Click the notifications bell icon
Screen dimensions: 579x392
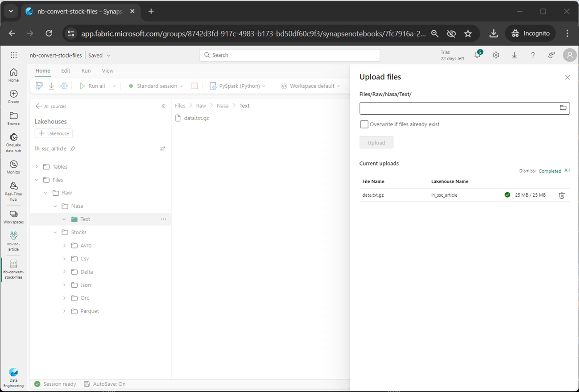[477, 55]
